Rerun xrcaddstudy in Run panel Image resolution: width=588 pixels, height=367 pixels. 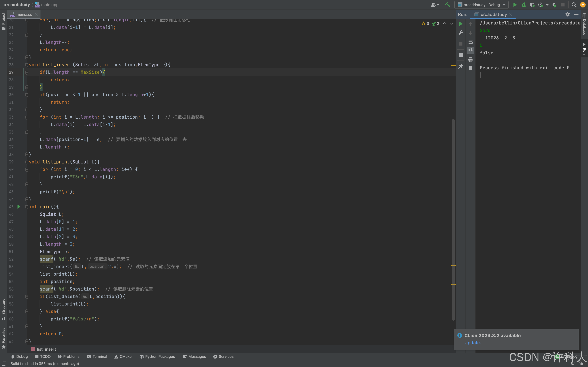tap(461, 24)
